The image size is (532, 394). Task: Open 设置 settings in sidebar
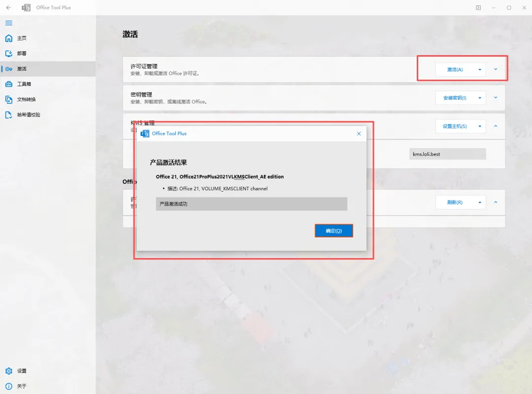tap(48, 370)
